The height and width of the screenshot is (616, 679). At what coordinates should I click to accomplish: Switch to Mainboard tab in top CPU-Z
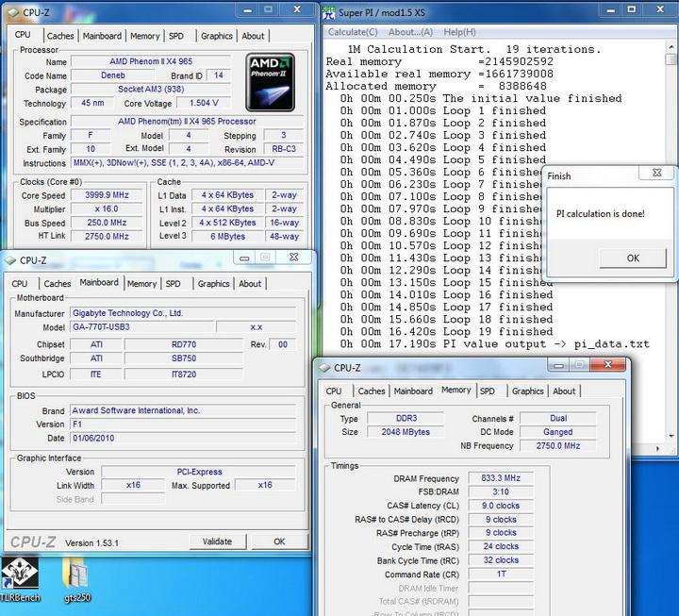102,36
